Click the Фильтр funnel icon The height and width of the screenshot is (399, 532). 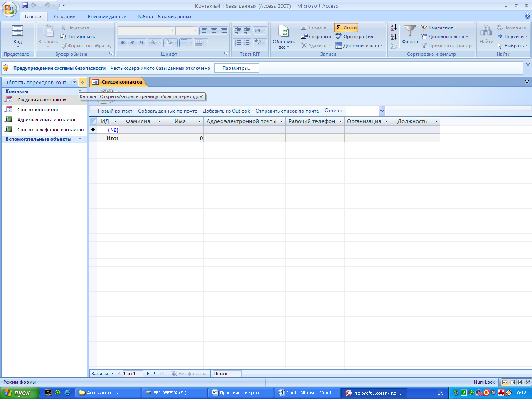[x=410, y=32]
